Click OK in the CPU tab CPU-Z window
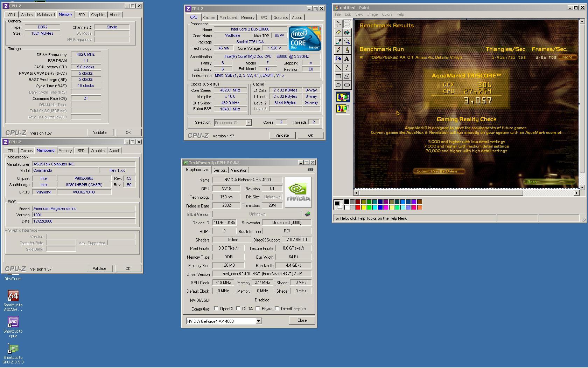Image resolution: width=588 pixels, height=368 pixels. tap(310, 135)
